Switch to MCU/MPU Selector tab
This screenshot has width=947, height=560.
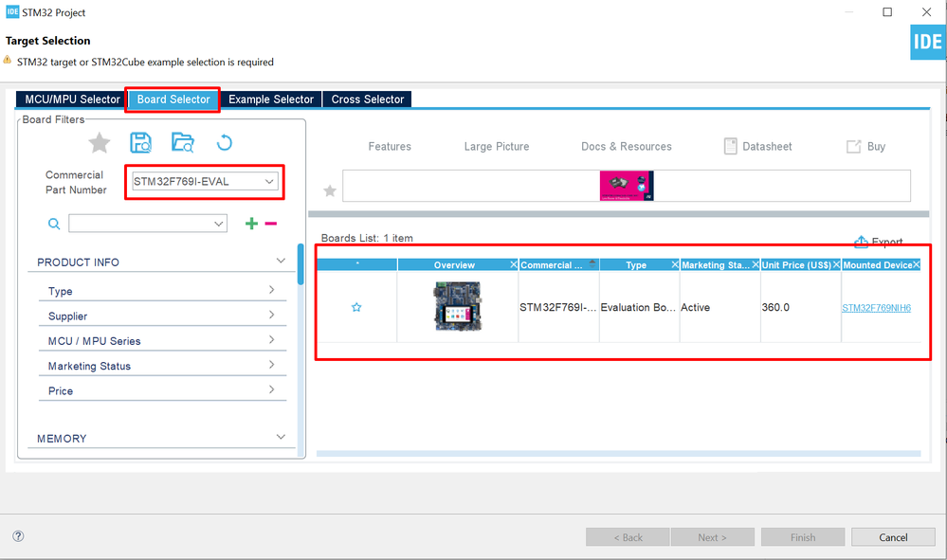coord(72,99)
